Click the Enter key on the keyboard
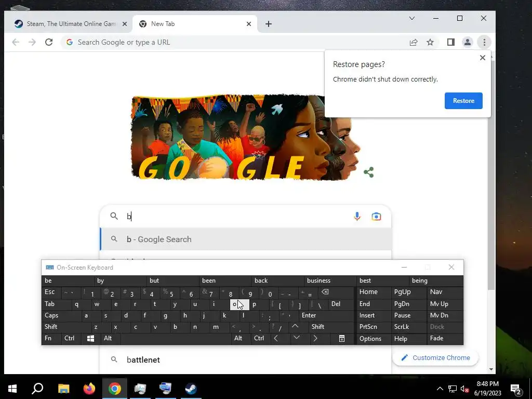532x399 pixels. 326,315
